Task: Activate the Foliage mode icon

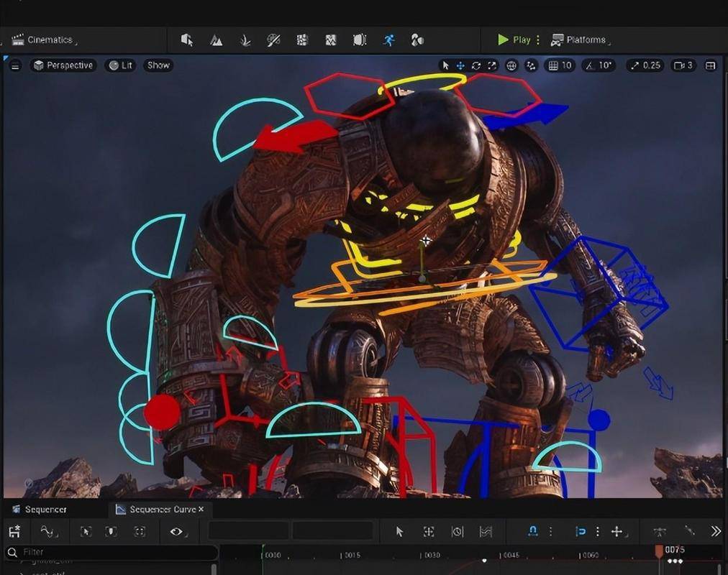Action: pos(245,40)
